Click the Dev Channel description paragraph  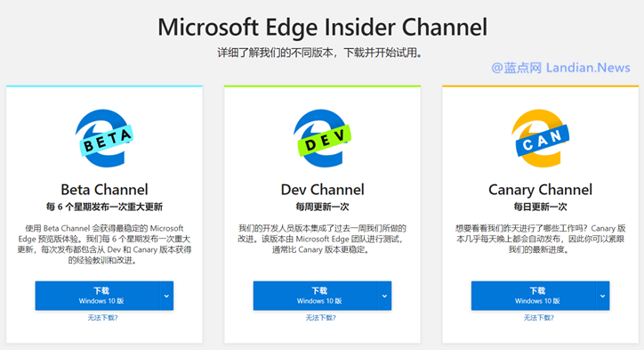[x=322, y=239]
